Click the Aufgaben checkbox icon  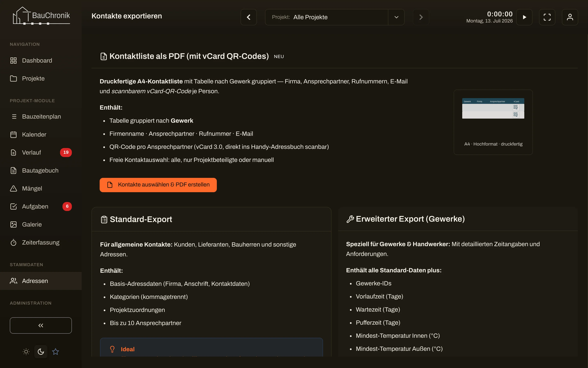14,207
